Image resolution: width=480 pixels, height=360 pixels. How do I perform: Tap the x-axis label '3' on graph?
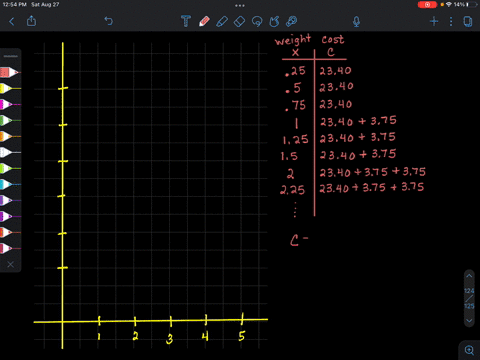[170, 339]
